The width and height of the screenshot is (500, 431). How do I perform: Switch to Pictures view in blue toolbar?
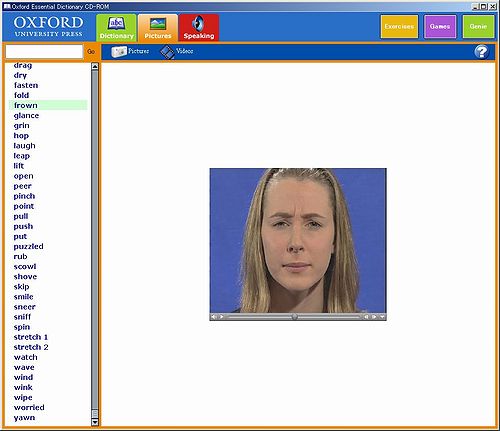click(x=130, y=51)
